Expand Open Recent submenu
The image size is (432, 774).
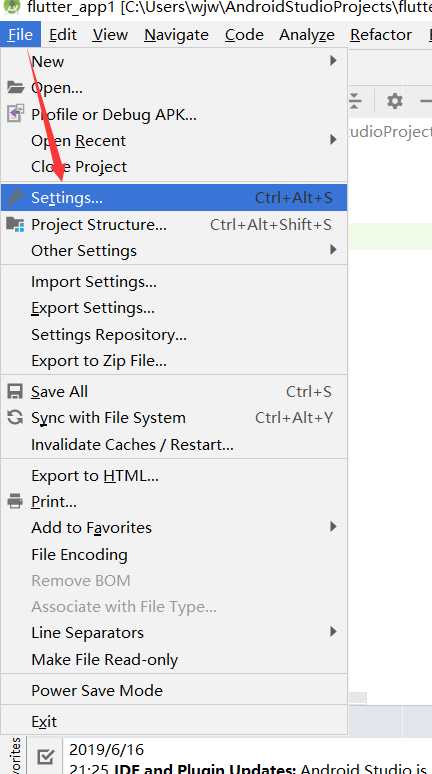coord(333,140)
